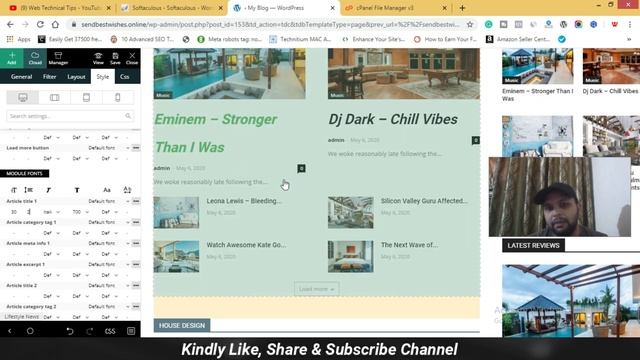Toggle collapse button for Article title 1 row
This screenshot has width=640, height=360.
pyautogui.click(x=136, y=201)
